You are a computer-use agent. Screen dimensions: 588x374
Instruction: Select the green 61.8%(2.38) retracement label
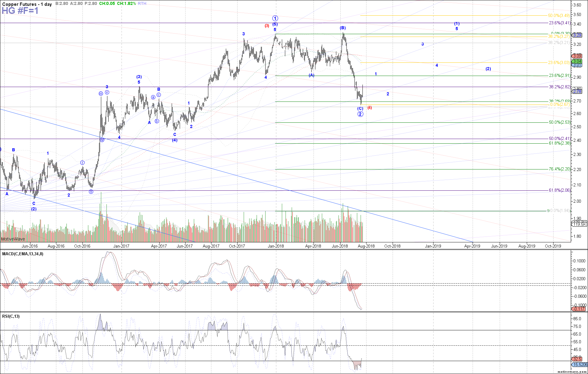pyautogui.click(x=560, y=143)
